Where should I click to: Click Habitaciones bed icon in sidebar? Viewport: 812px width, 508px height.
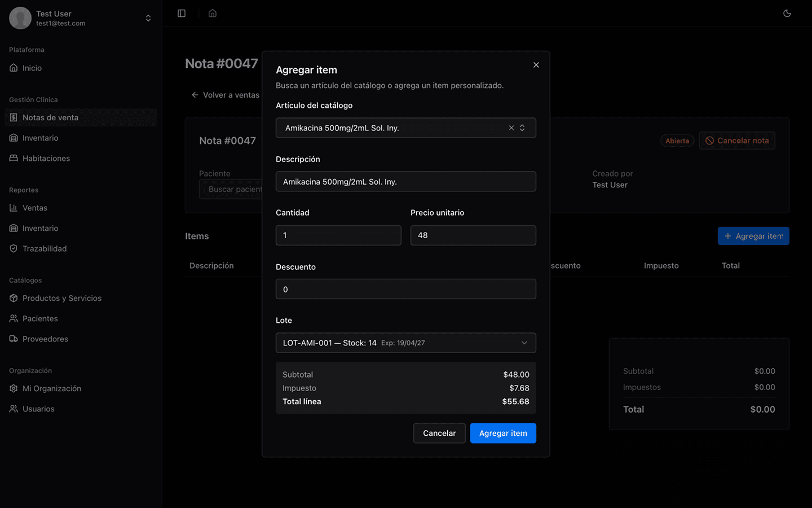[x=14, y=158]
